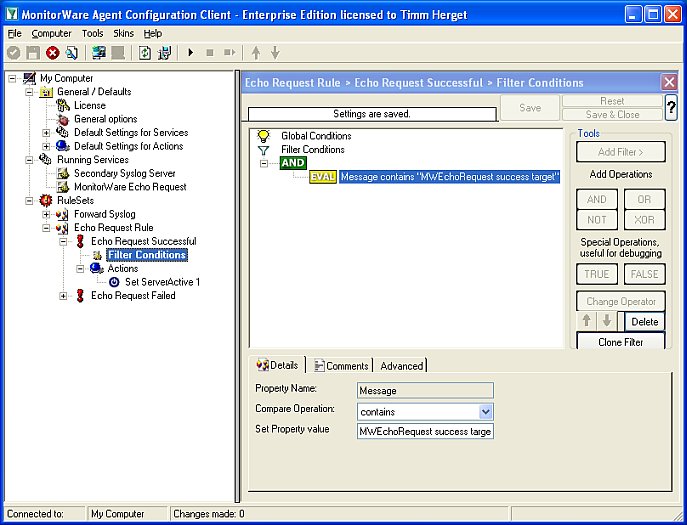This screenshot has height=525, width=687.
Task: Click the Property Name field
Action: [425, 390]
